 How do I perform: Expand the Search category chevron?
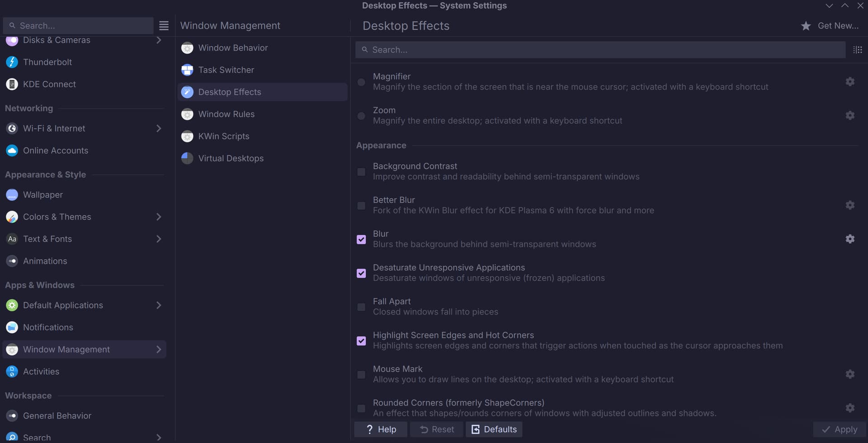pyautogui.click(x=159, y=438)
